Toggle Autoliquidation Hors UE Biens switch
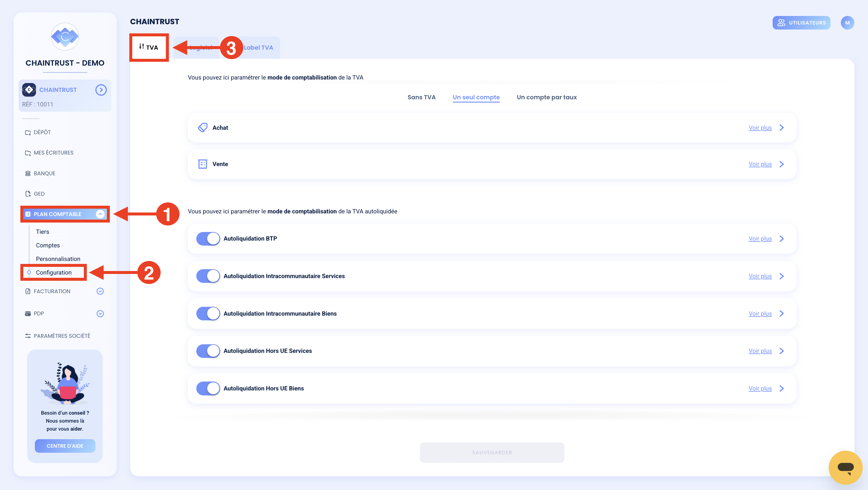The width and height of the screenshot is (868, 490). 208,388
